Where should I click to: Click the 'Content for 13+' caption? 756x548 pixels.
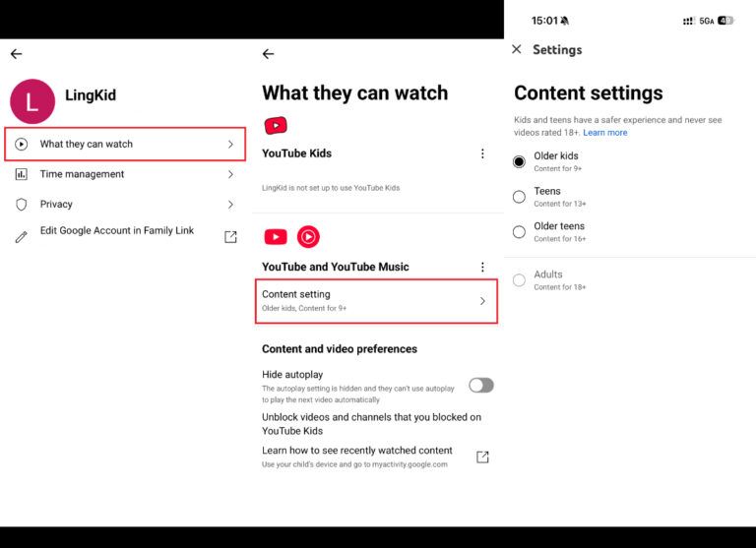[560, 204]
